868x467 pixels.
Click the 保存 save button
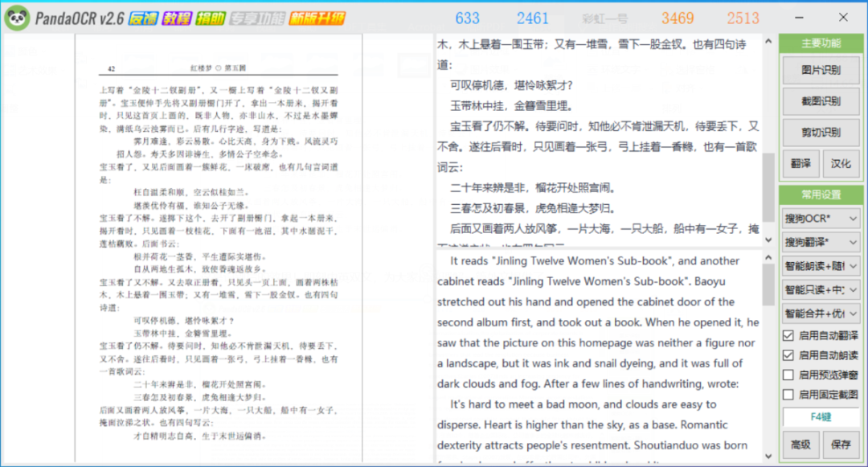point(841,444)
